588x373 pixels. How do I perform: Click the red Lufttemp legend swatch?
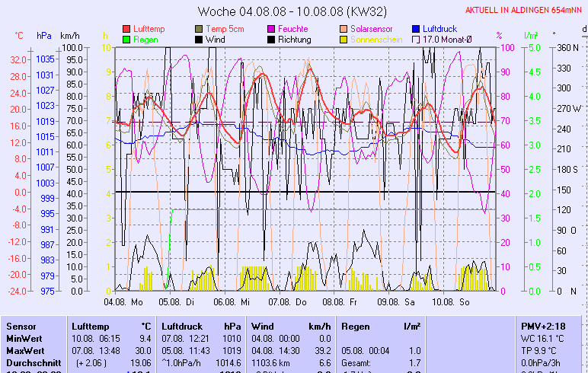coord(126,28)
